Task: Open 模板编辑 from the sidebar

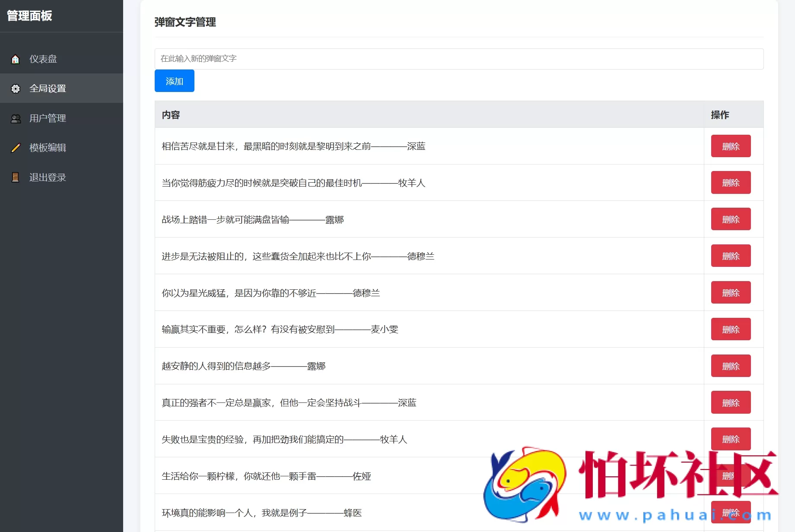Action: pos(47,147)
